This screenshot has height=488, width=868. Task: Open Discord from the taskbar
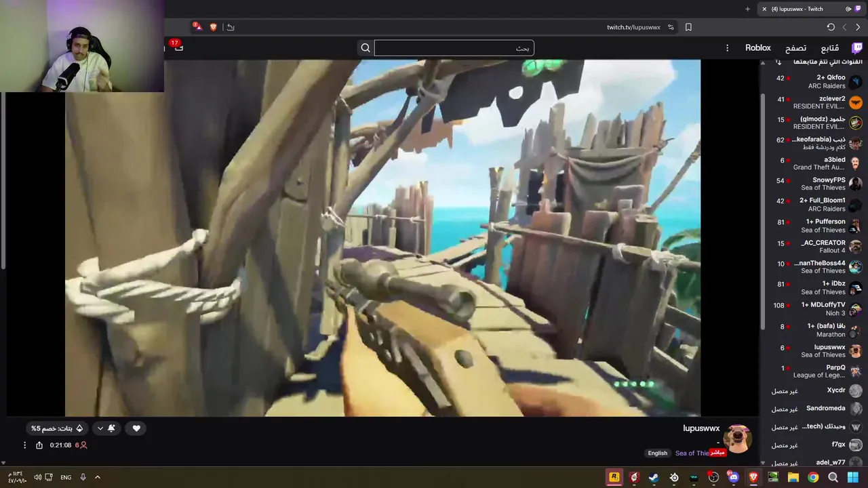pyautogui.click(x=733, y=477)
